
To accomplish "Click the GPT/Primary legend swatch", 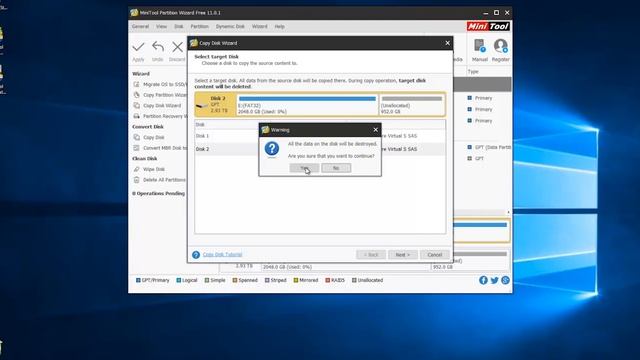I will coord(138,280).
